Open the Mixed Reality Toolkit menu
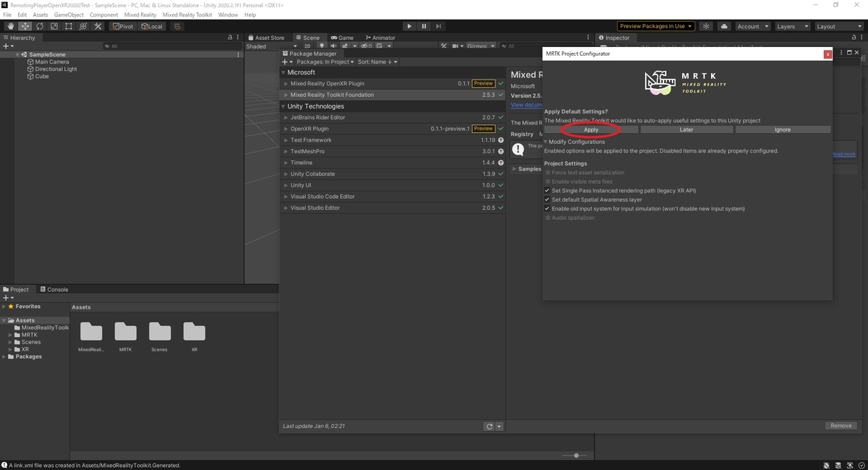 tap(187, 14)
